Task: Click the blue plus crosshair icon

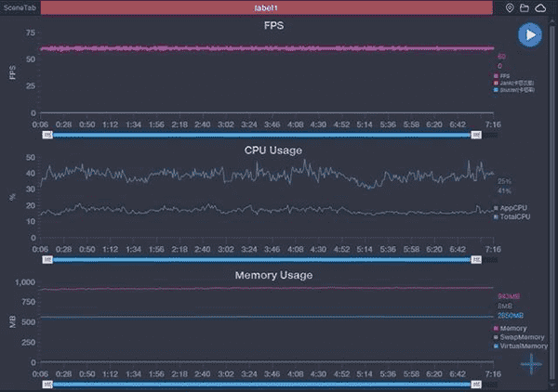Action: tap(531, 363)
